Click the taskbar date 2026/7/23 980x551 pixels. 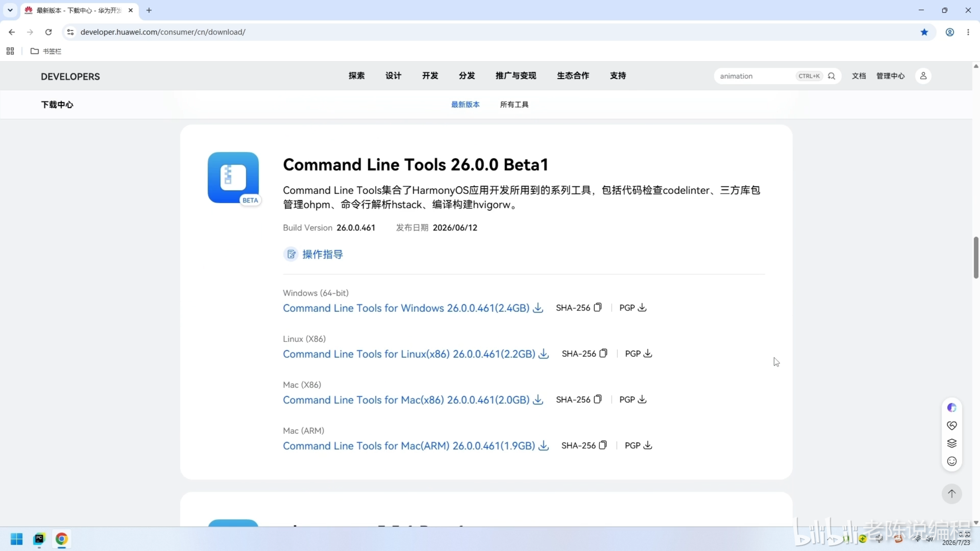pyautogui.click(x=956, y=543)
